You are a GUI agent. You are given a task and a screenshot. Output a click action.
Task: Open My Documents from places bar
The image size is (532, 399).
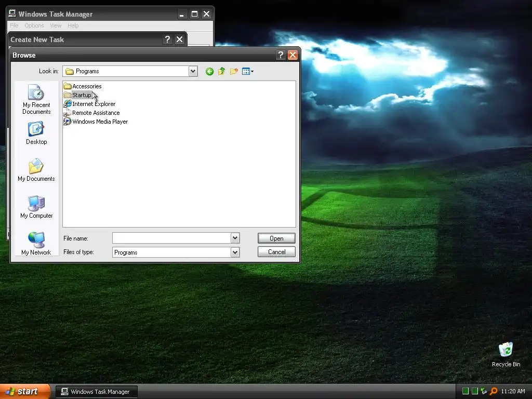click(x=36, y=170)
